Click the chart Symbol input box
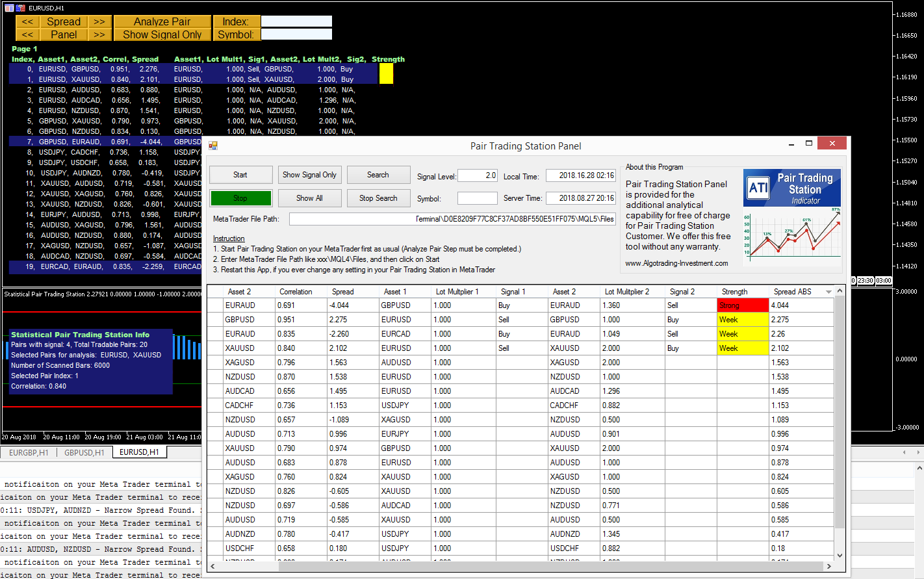 click(296, 34)
